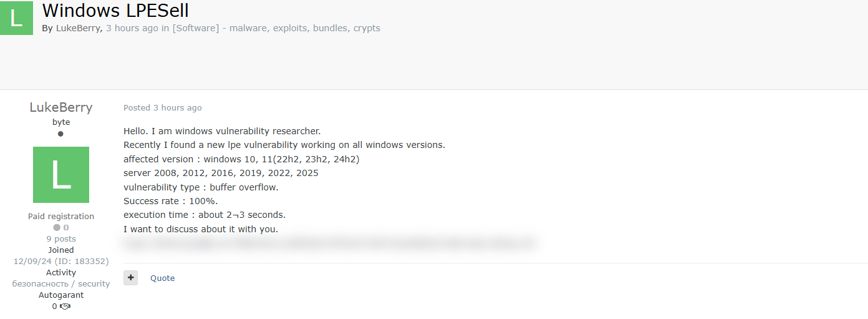Open the [Software] malware, exploits forum link
Screen dimensions: 868x319
[276, 28]
